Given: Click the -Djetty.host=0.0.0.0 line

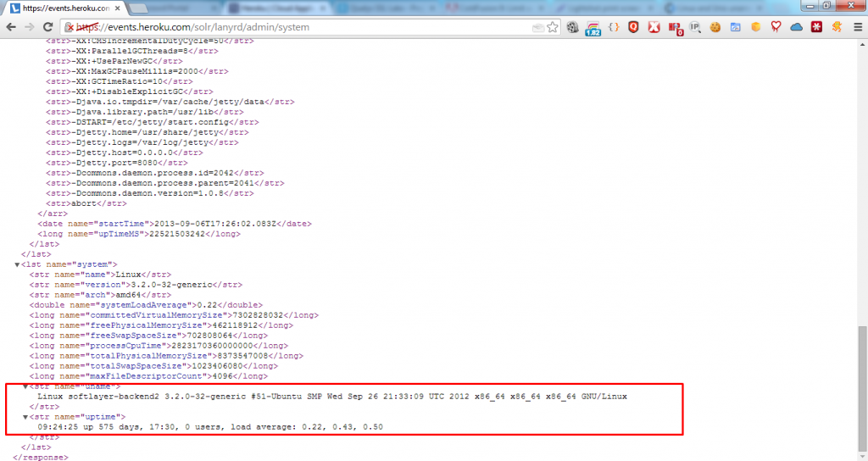Looking at the screenshot, I should [125, 153].
